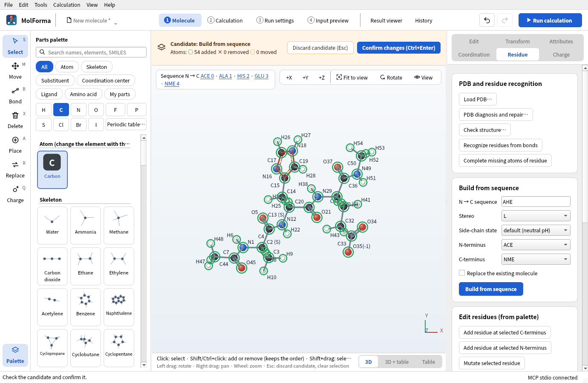Check Replace the existing molecule
The width and height of the screenshot is (588, 383).
click(462, 273)
